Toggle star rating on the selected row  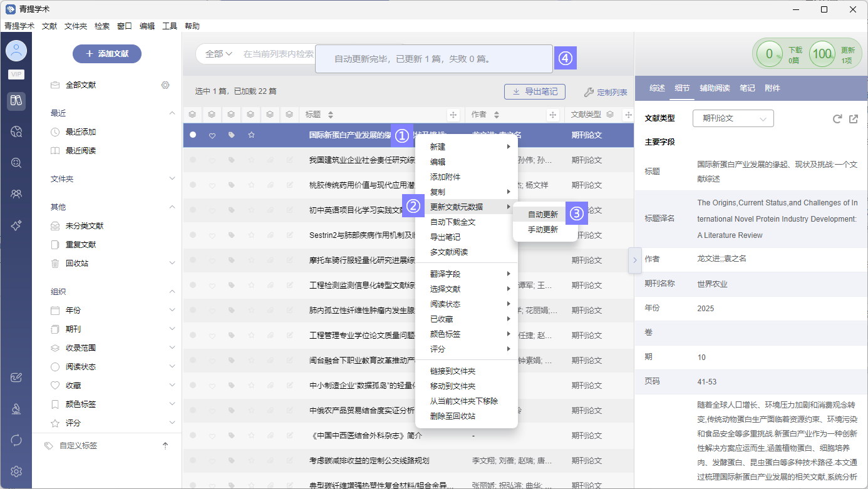click(251, 135)
